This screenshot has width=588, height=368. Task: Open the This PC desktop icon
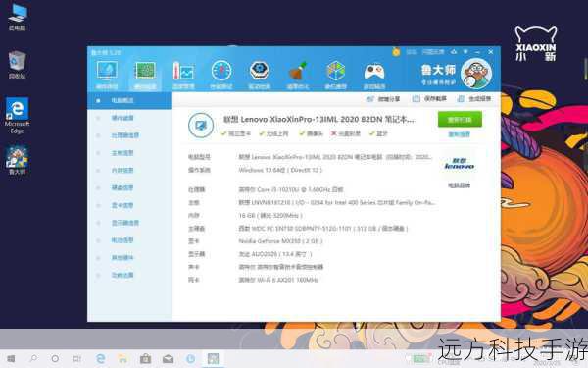tap(18, 18)
